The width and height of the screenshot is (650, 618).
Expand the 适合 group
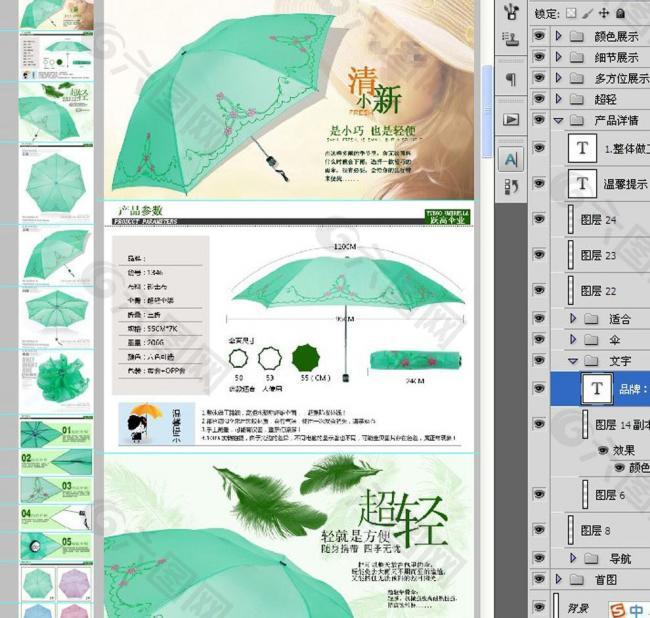tap(573, 318)
